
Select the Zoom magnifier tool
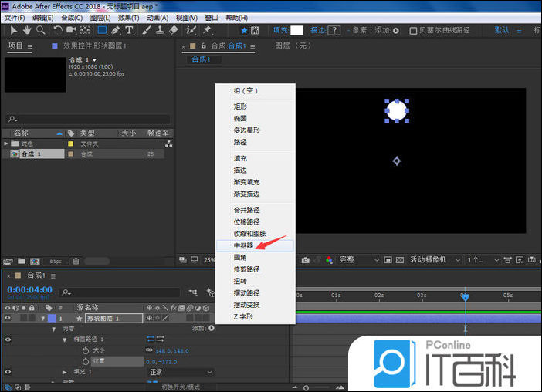pyautogui.click(x=40, y=30)
